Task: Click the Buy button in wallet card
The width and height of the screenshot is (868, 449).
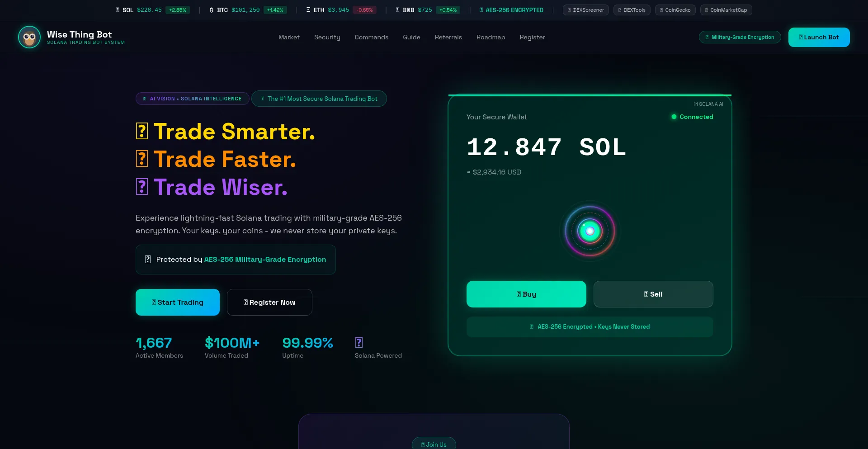Action: [526, 294]
